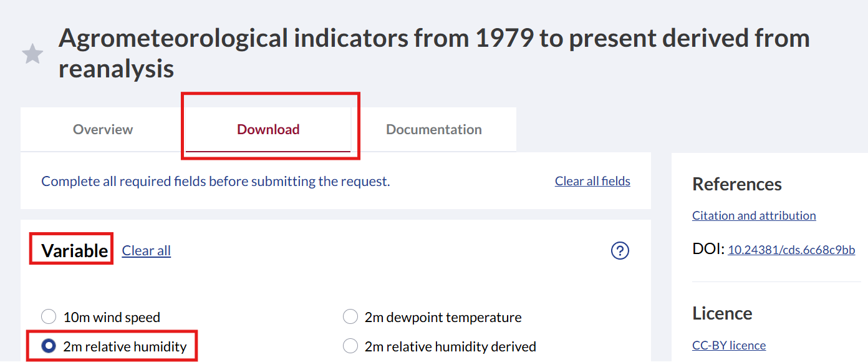Click the References heading
This screenshot has width=868, height=362.
point(737,184)
